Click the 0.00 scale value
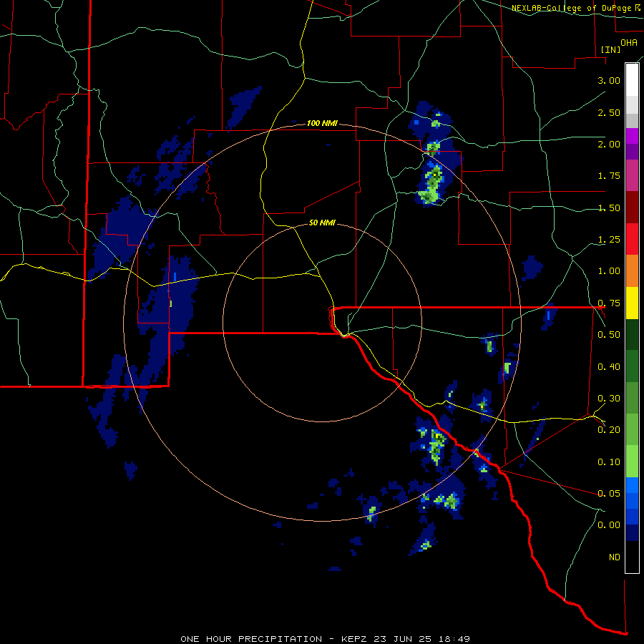 coord(609,525)
